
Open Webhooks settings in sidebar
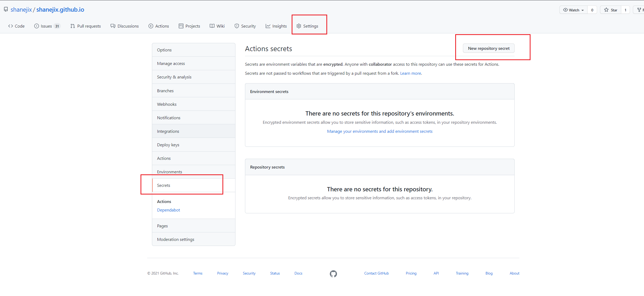[167, 104]
